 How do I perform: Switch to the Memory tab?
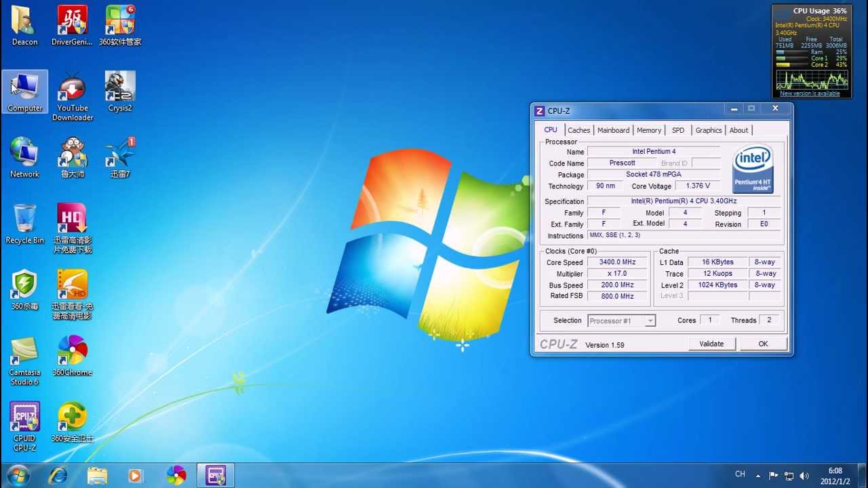(x=649, y=130)
